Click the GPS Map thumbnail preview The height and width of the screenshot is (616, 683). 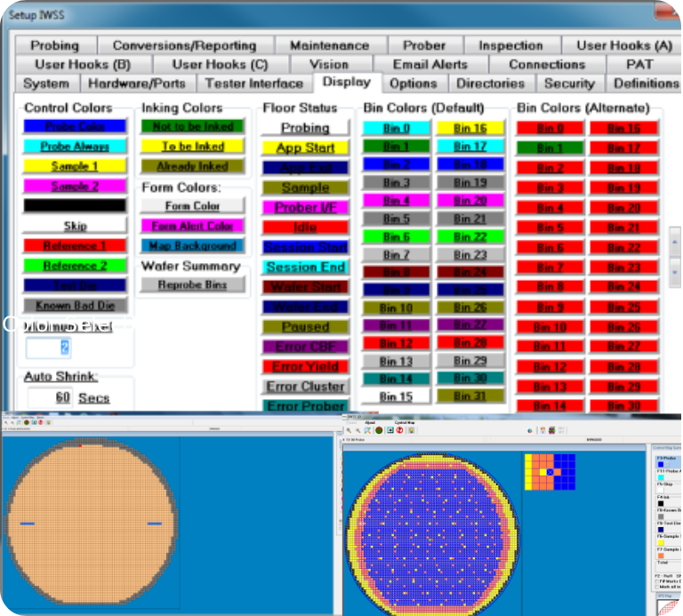(x=669, y=608)
